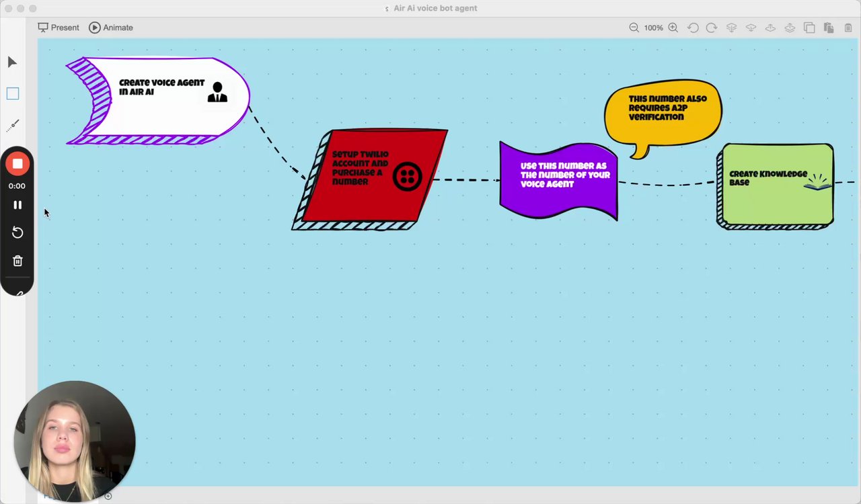Select the 'Create voice agent in Air AI' shape

pyautogui.click(x=158, y=101)
